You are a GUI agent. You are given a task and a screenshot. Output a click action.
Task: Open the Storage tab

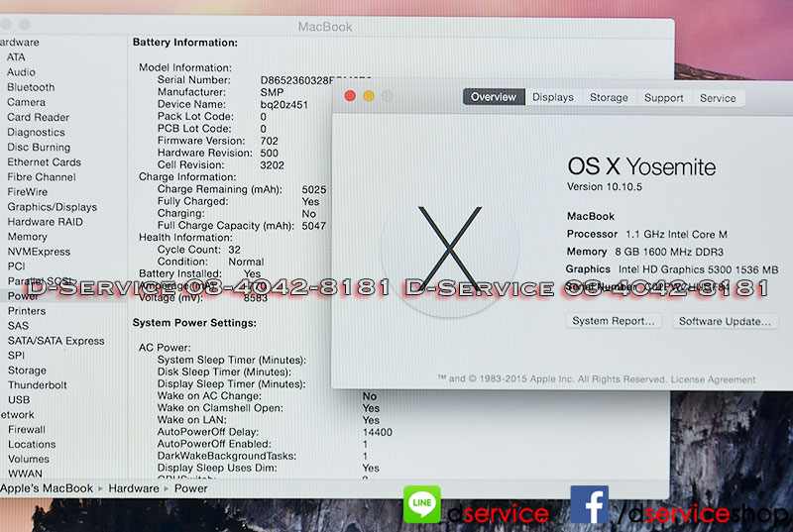click(x=609, y=97)
